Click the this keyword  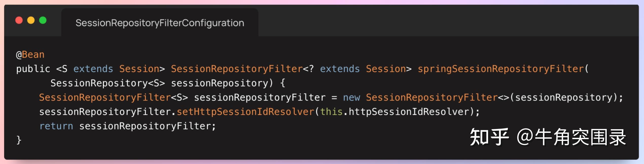click(x=331, y=112)
